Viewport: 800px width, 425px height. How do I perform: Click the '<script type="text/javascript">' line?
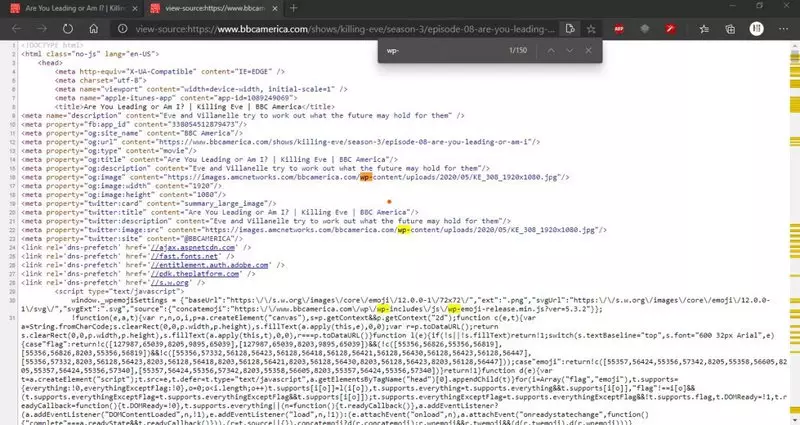[119, 291]
